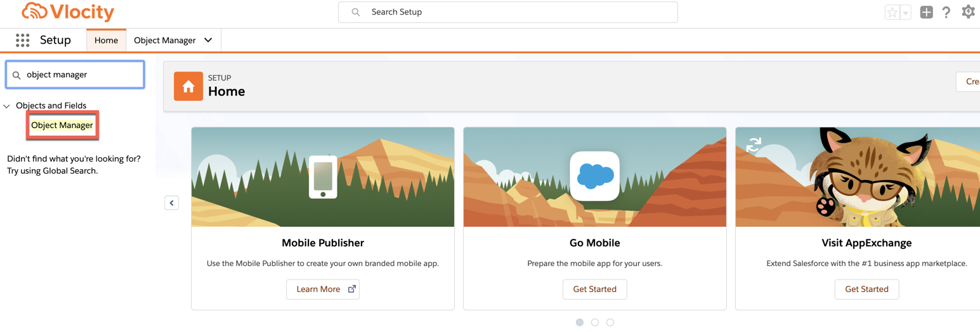The height and width of the screenshot is (332, 980).
Task: Click the Mobile Publisher phone illustration
Action: (323, 177)
